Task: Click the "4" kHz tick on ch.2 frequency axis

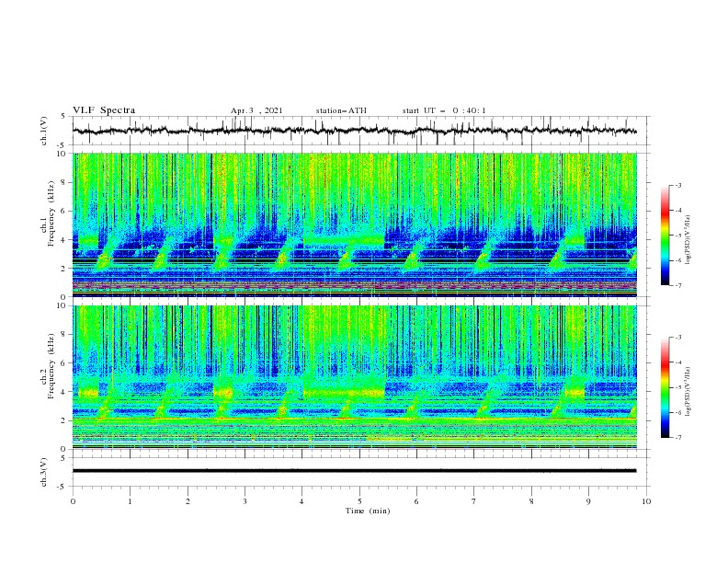Action: point(65,392)
